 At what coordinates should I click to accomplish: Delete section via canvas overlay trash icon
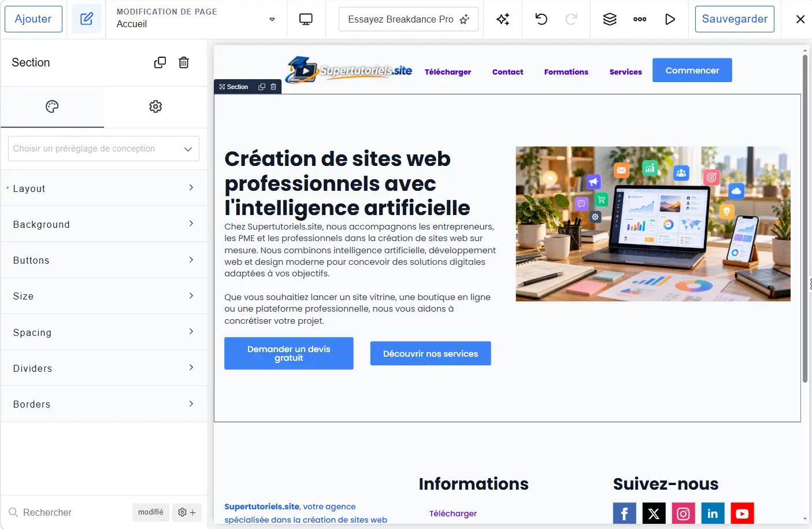click(x=273, y=87)
